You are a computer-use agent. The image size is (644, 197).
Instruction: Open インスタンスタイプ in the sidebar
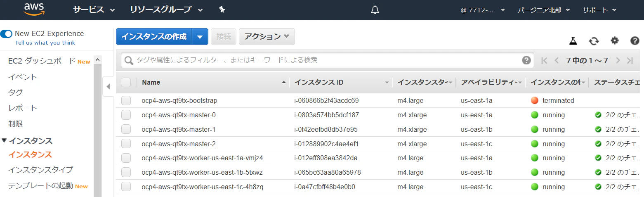coord(40,170)
